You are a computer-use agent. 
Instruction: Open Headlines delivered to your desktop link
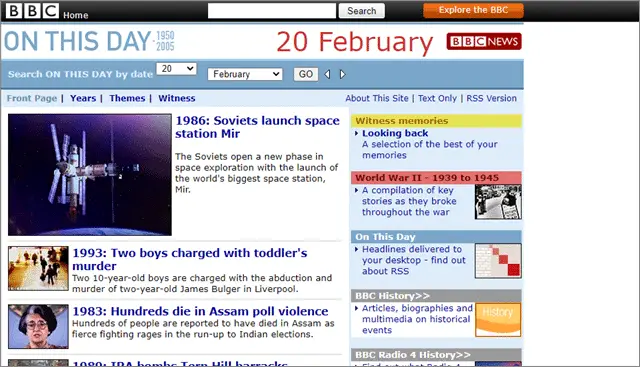click(x=413, y=260)
